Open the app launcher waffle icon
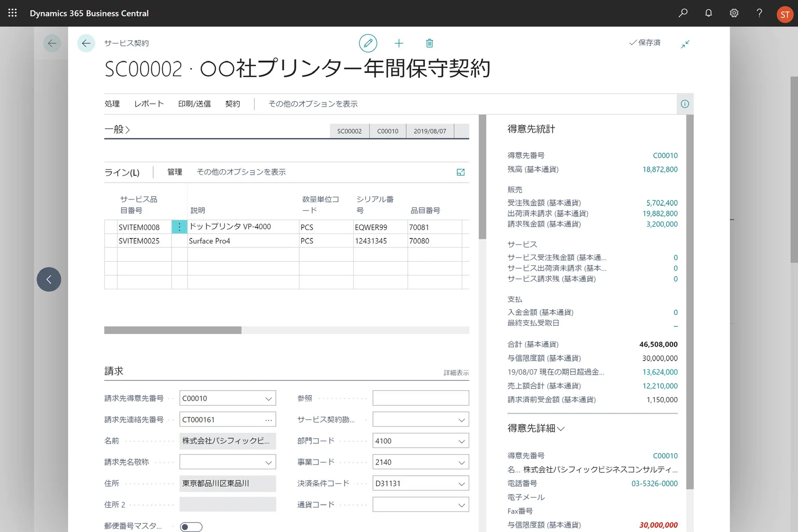The image size is (798, 532). tap(12, 13)
